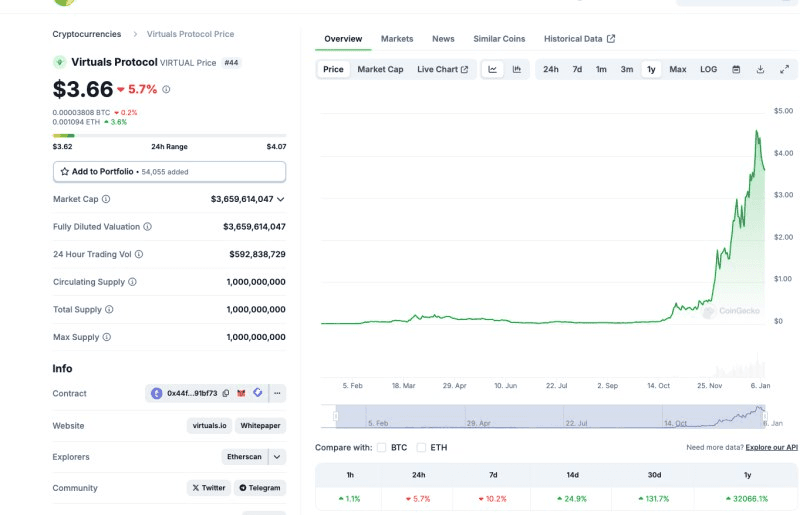Set chart range to Max
Viewport: 800px width, 515px height.
tap(678, 69)
